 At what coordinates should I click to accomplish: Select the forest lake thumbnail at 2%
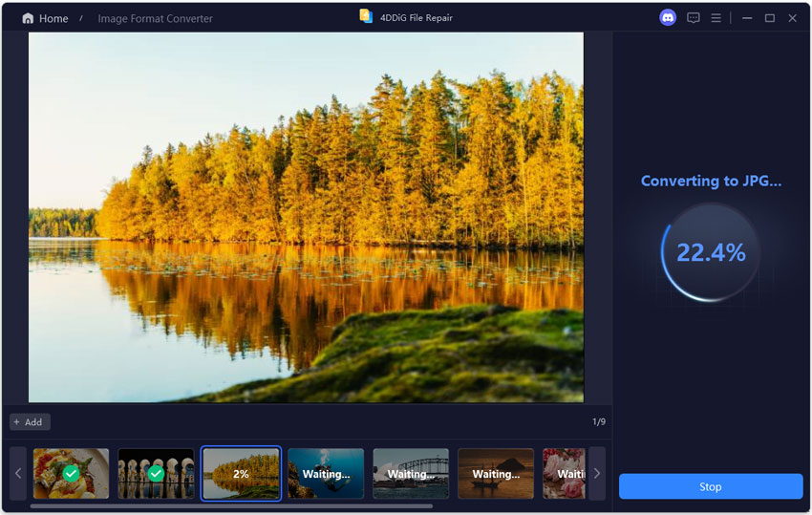pyautogui.click(x=241, y=474)
